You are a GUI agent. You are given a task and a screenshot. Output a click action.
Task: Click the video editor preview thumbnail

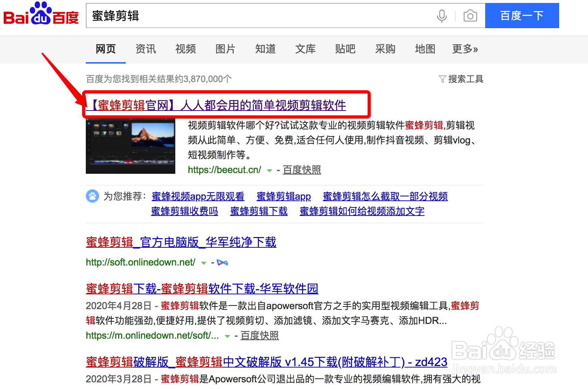click(131, 146)
